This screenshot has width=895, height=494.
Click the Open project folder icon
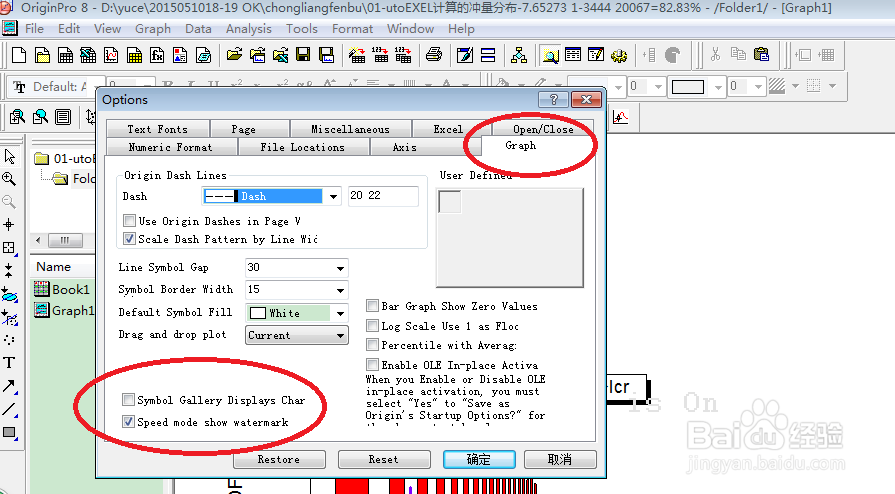click(x=234, y=55)
